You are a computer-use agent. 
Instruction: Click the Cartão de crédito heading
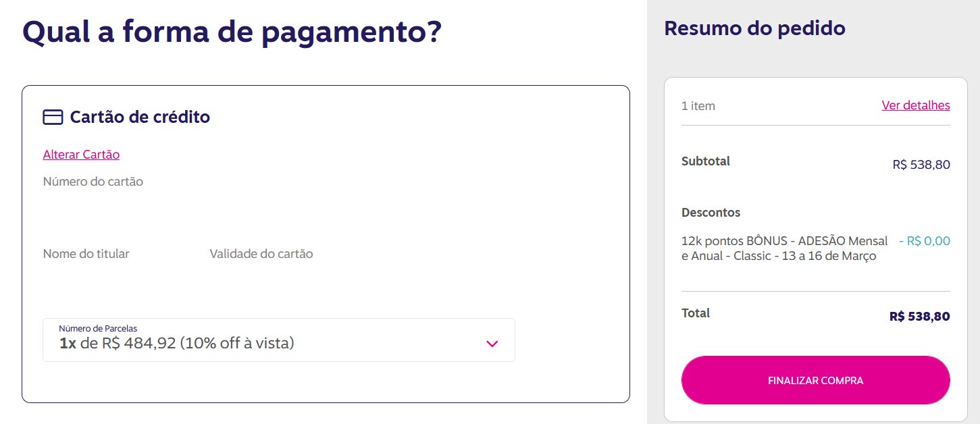tap(140, 117)
